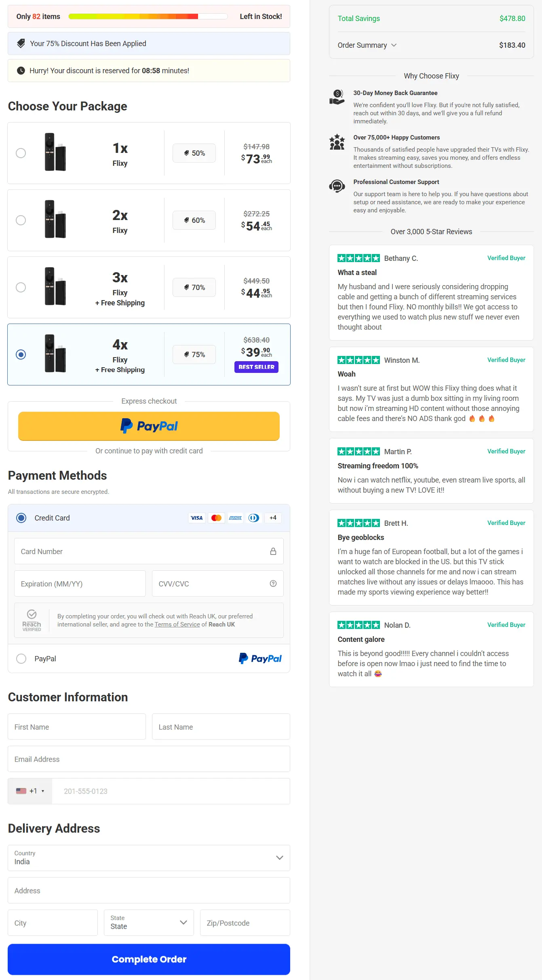The image size is (542, 980).
Task: Click the Visa card icon
Action: pos(197,518)
